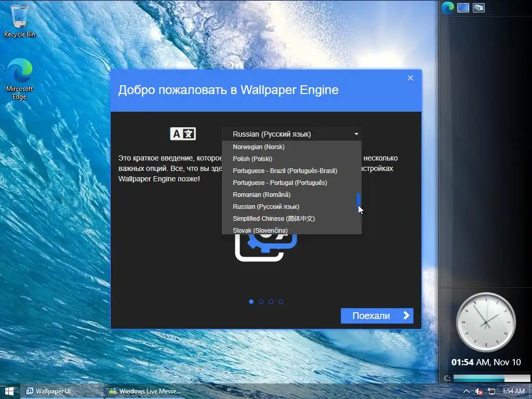Select the third page indicator dot
532x399 pixels.
point(271,301)
